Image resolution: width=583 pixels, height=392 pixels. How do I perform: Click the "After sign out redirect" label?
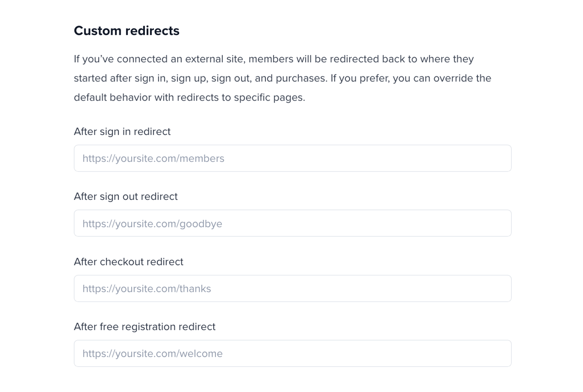coord(126,197)
